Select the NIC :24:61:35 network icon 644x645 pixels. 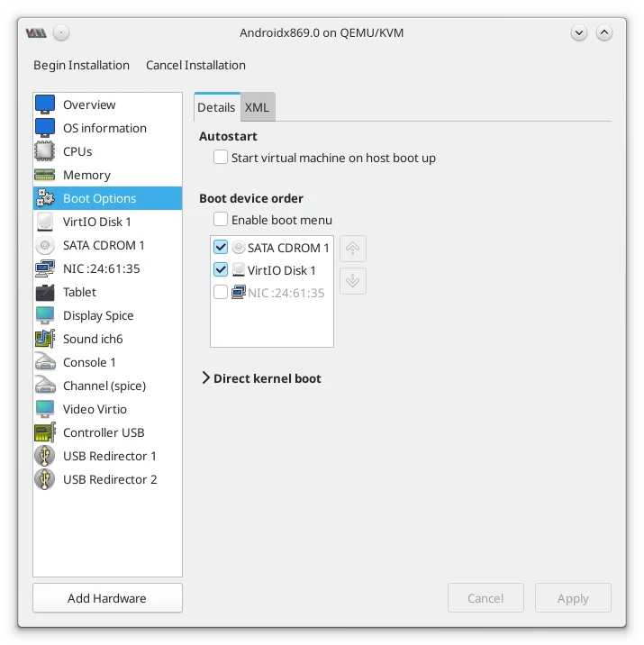44,268
